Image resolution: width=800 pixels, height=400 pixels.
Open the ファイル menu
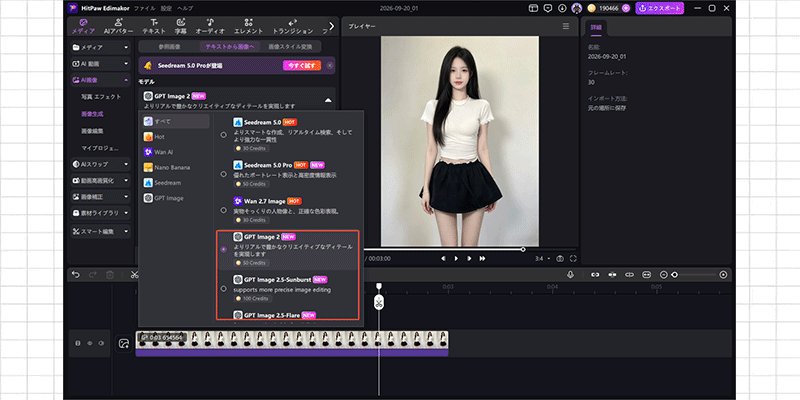click(x=144, y=8)
